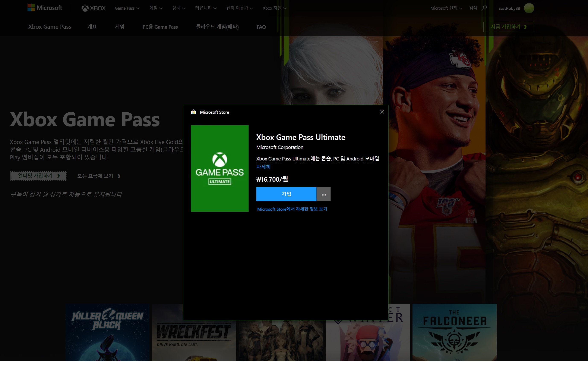This screenshot has height=372, width=588.
Task: Click the Game Pass Ultimate product image
Action: tap(219, 168)
